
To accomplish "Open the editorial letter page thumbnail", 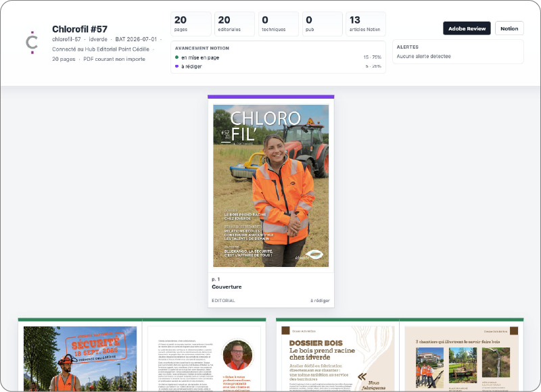I will tap(204, 359).
